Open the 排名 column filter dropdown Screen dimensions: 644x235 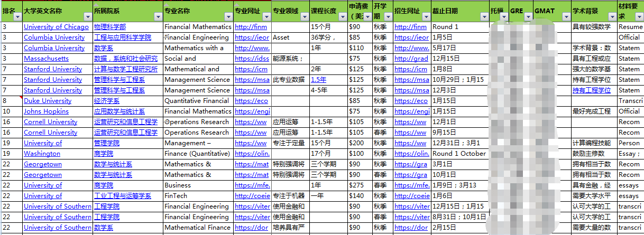point(17,17)
